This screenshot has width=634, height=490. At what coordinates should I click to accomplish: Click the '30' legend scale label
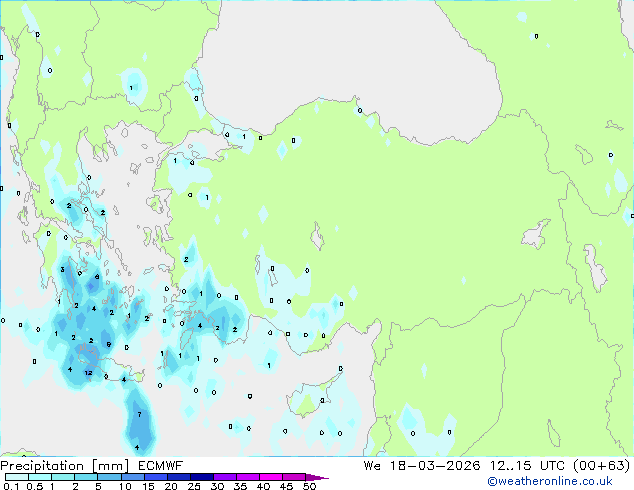click(x=217, y=486)
